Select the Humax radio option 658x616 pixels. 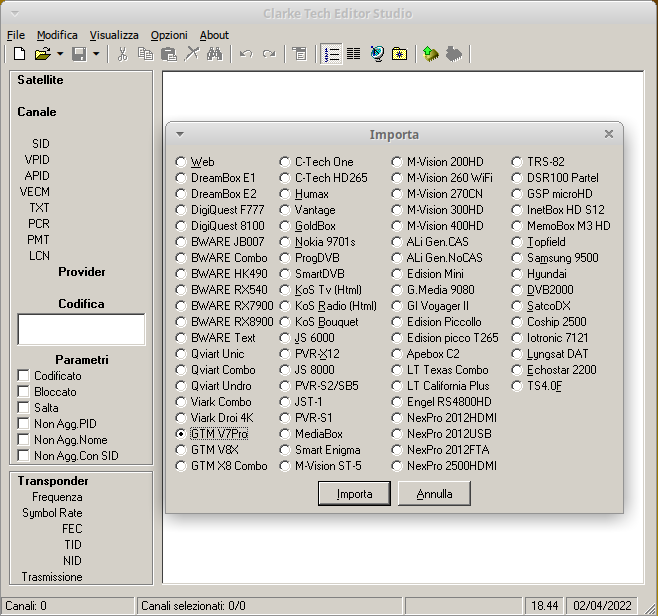point(285,194)
